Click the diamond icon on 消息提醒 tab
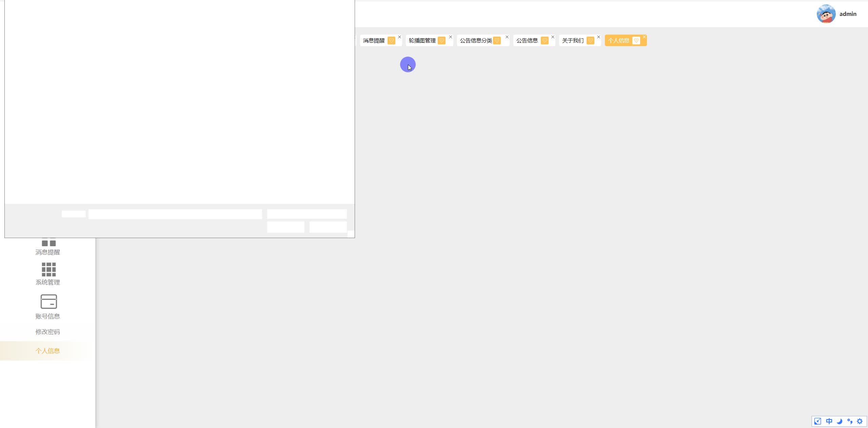This screenshot has height=428, width=868. click(x=391, y=41)
